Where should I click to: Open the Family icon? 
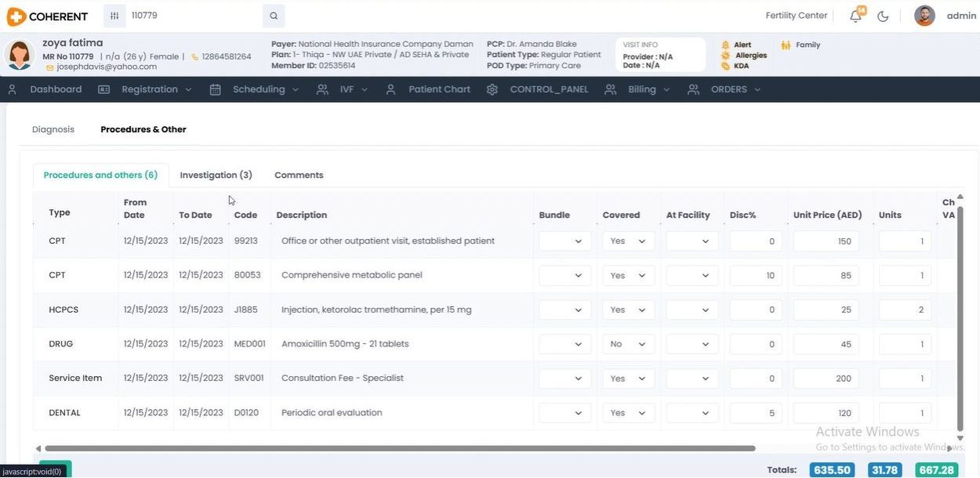tap(786, 45)
